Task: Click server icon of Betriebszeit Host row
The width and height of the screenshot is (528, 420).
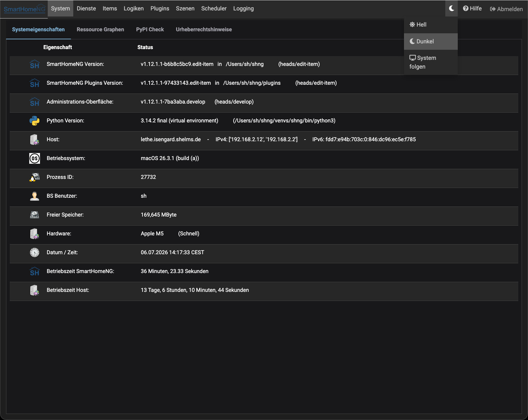Action: (35, 290)
